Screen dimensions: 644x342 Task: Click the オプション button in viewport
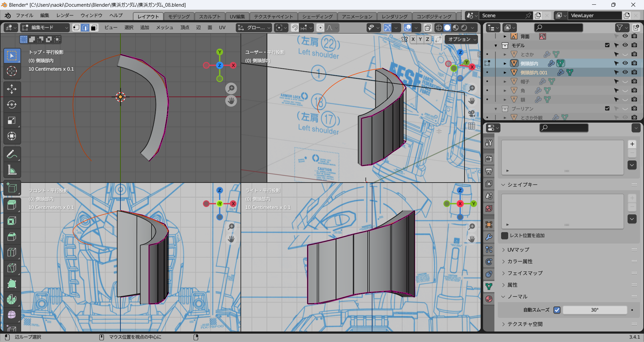click(x=462, y=39)
